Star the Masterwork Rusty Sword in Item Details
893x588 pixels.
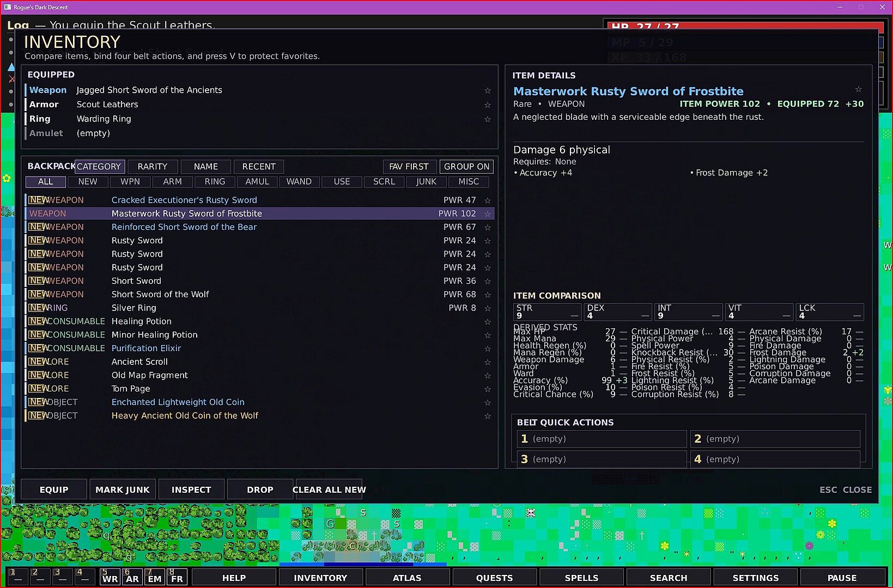pyautogui.click(x=858, y=89)
